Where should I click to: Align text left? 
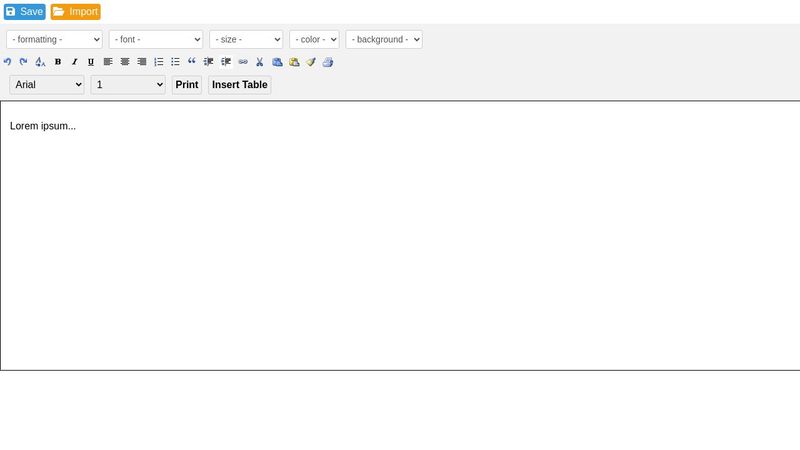[x=108, y=62]
